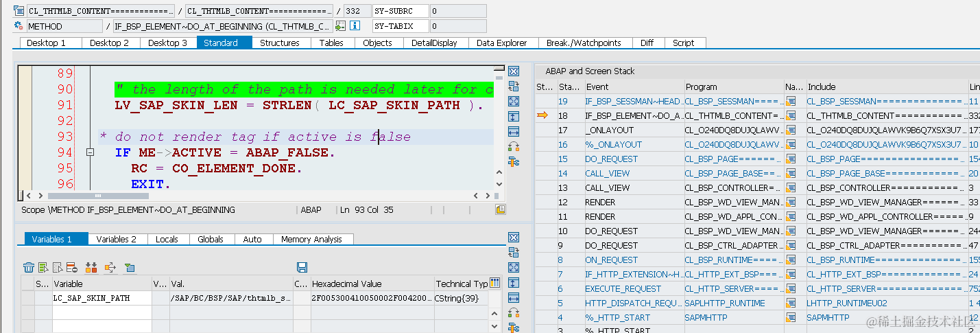Open the Objects tab
The height and width of the screenshot is (333, 980).
pyautogui.click(x=378, y=43)
